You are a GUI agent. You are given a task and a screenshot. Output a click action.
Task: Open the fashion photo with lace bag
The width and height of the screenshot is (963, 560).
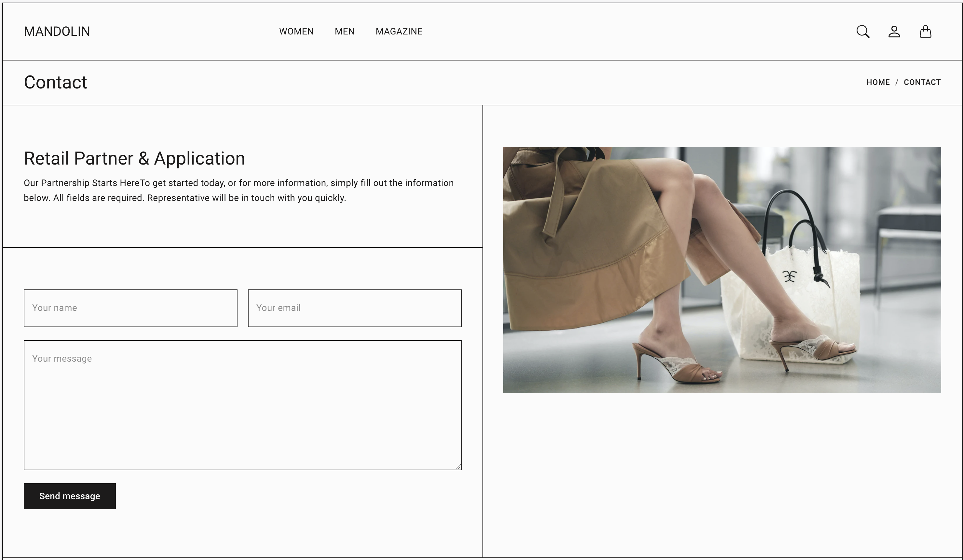(722, 270)
